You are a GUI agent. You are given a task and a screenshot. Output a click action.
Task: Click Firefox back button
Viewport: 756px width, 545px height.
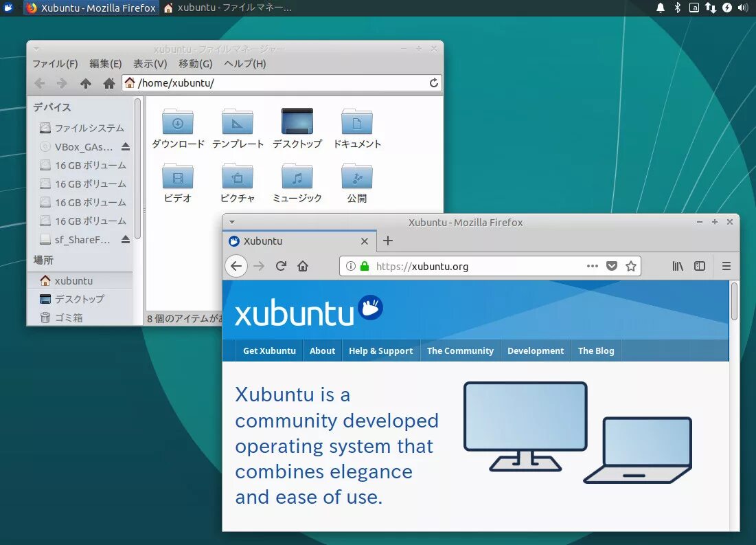pos(236,266)
